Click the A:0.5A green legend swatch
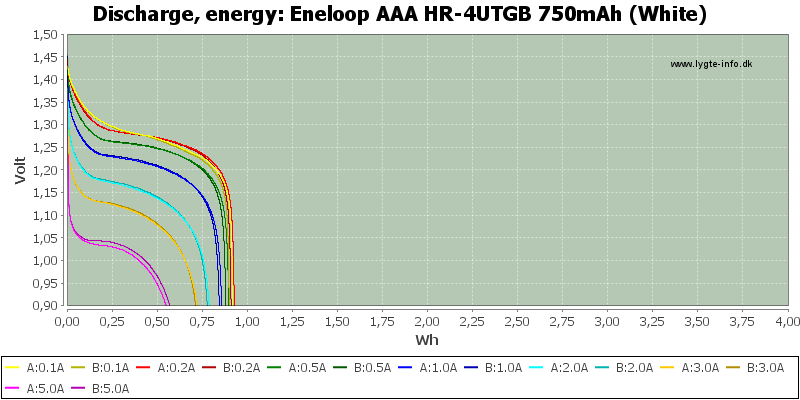 275,367
